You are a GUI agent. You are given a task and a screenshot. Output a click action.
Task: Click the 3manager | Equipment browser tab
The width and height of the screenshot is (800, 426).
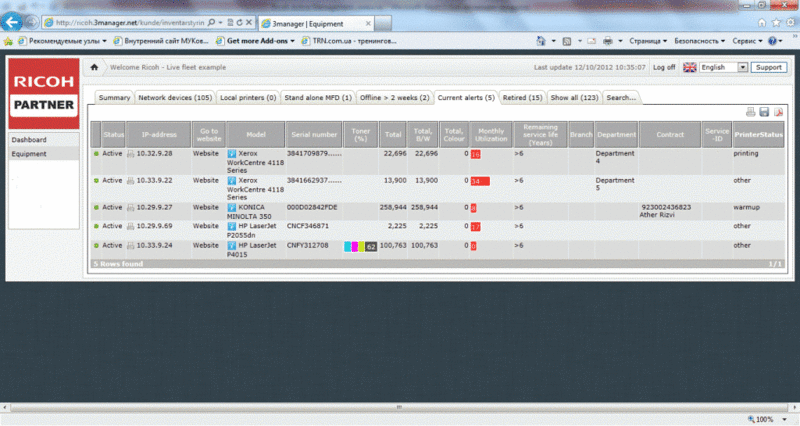pyautogui.click(x=316, y=23)
